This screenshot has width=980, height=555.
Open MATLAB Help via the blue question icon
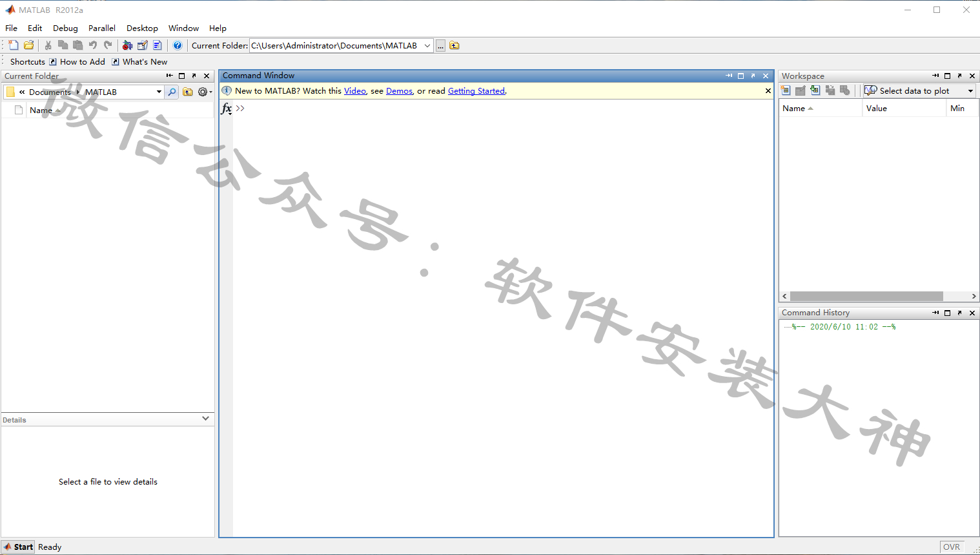[x=178, y=45]
